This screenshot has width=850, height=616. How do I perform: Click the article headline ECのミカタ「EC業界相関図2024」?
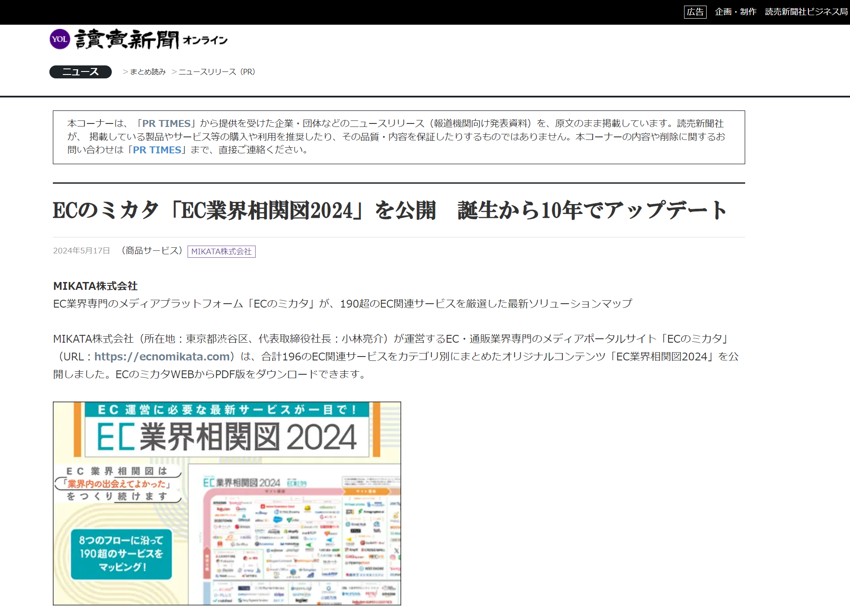[x=389, y=211]
